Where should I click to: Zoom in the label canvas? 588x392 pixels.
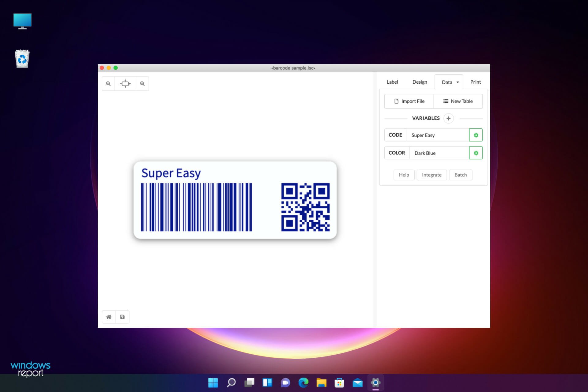click(142, 84)
